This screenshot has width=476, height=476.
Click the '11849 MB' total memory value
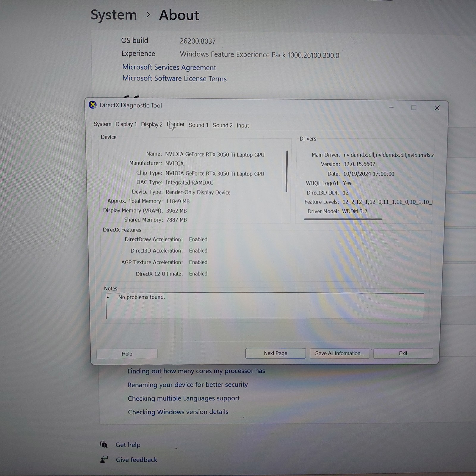pos(178,201)
